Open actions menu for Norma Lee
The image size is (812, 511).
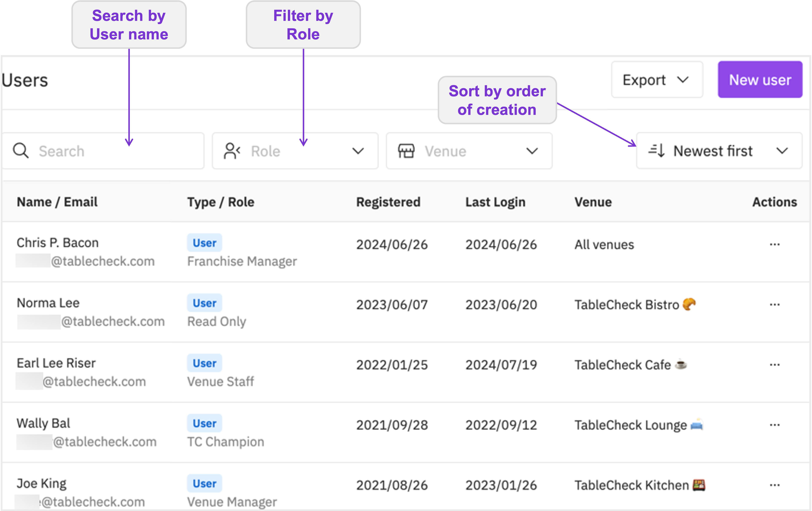(x=775, y=305)
